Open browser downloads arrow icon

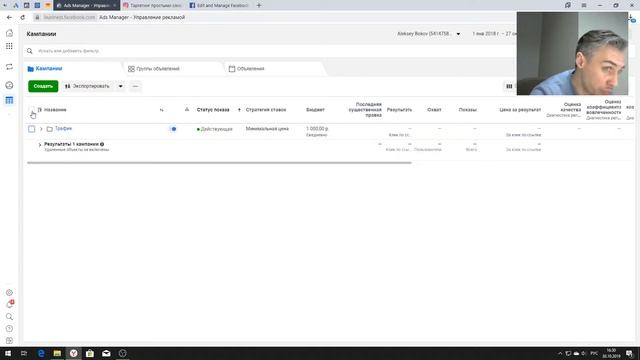[x=631, y=18]
